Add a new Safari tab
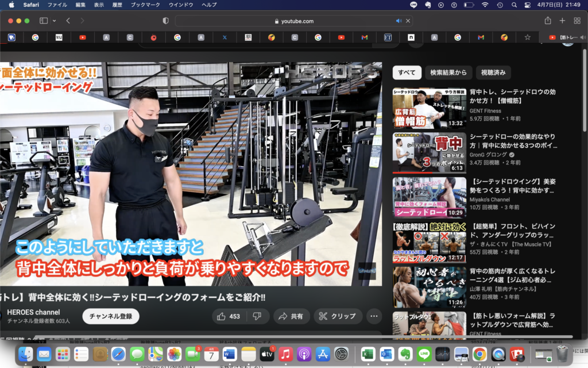The width and height of the screenshot is (588, 368). [x=562, y=21]
